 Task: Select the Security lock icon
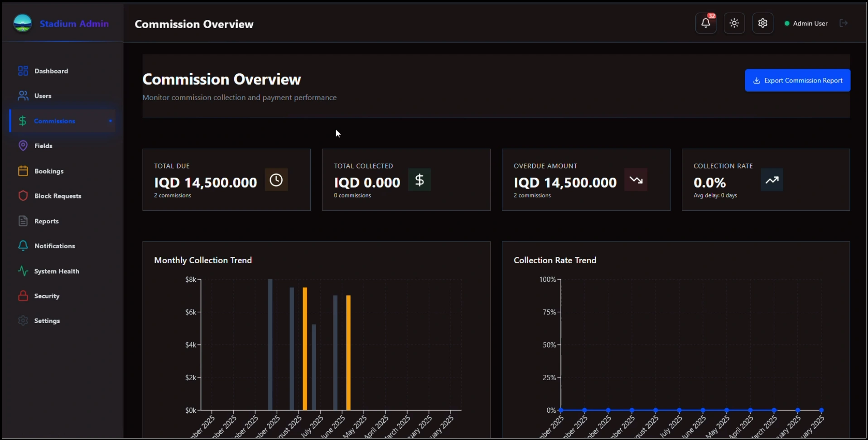tap(23, 295)
